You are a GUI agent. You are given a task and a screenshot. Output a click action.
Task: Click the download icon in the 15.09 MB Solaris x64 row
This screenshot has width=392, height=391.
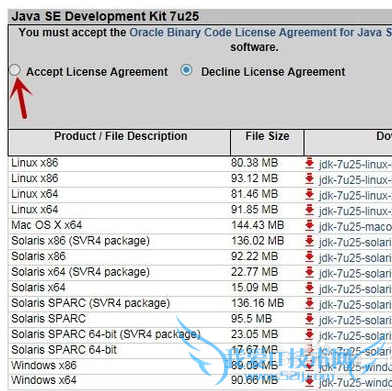click(x=310, y=288)
